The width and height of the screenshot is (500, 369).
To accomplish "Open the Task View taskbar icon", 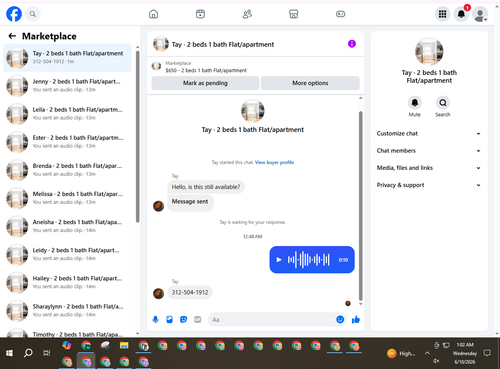I will 47,353.
